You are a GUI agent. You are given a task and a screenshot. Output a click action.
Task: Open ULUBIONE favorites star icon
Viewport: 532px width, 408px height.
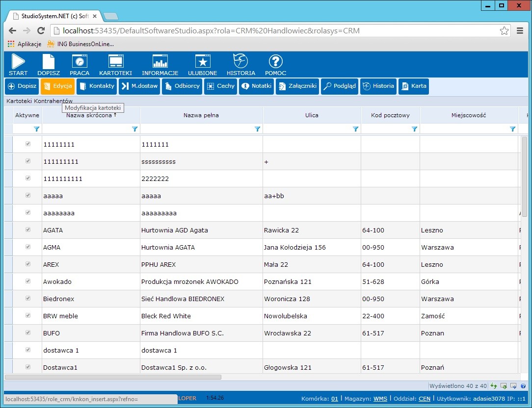tap(202, 62)
